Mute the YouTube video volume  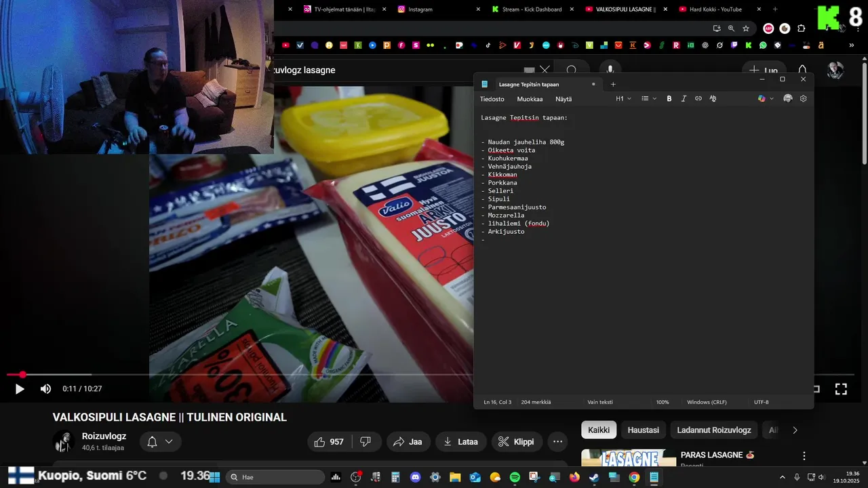pyautogui.click(x=45, y=389)
